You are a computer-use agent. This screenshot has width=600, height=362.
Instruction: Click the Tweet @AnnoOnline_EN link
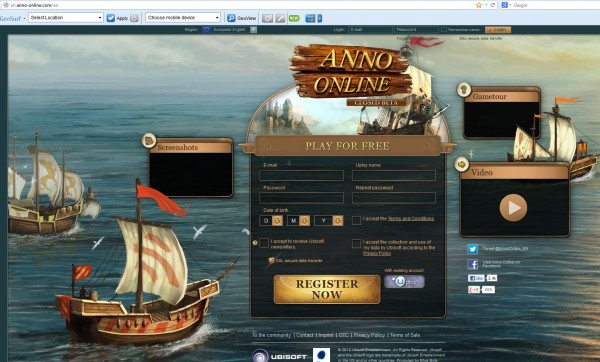[505, 249]
